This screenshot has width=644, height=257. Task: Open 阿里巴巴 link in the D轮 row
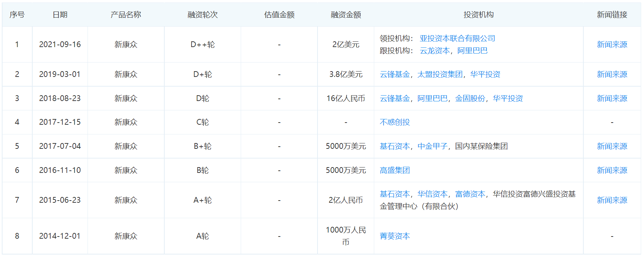[x=432, y=98]
